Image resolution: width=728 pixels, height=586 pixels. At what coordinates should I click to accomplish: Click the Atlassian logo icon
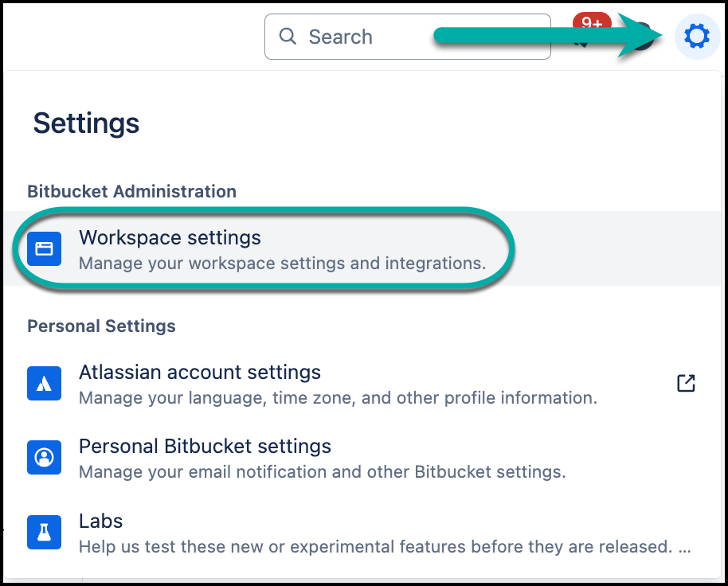44,384
